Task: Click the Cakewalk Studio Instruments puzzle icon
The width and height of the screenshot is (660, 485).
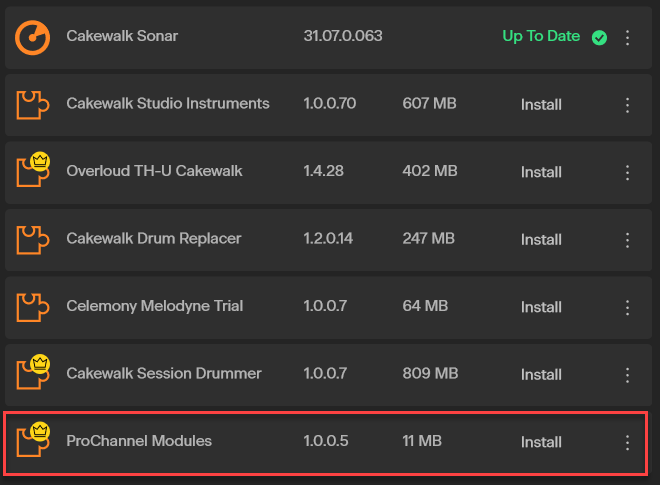Action: click(x=33, y=105)
